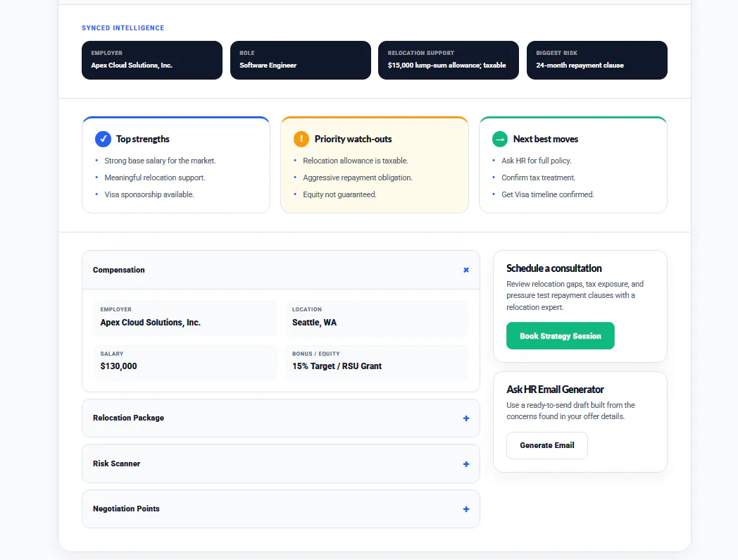Click the Schedule a consultation heading
Screen dimensions: 738x560
pyautogui.click(x=554, y=268)
